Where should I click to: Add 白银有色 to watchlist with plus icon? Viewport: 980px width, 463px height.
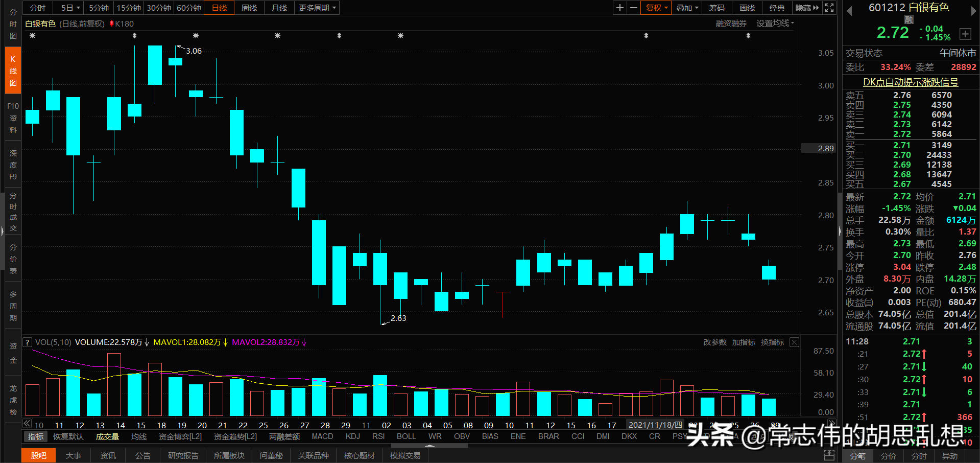point(966,34)
